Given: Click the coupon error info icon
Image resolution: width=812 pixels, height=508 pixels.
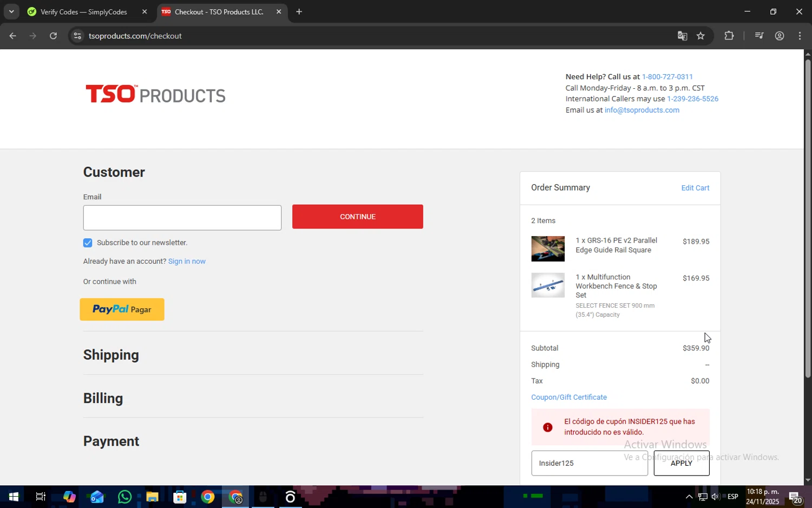Looking at the screenshot, I should pyautogui.click(x=547, y=427).
